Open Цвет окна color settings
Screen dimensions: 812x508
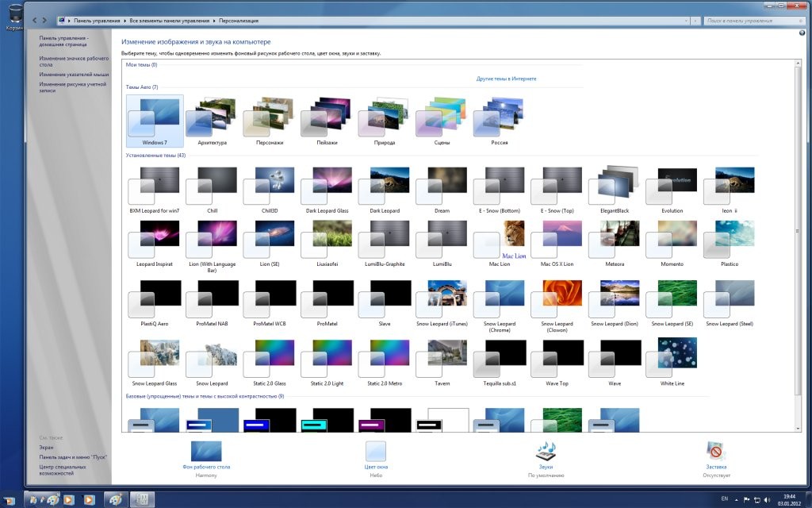(376, 459)
